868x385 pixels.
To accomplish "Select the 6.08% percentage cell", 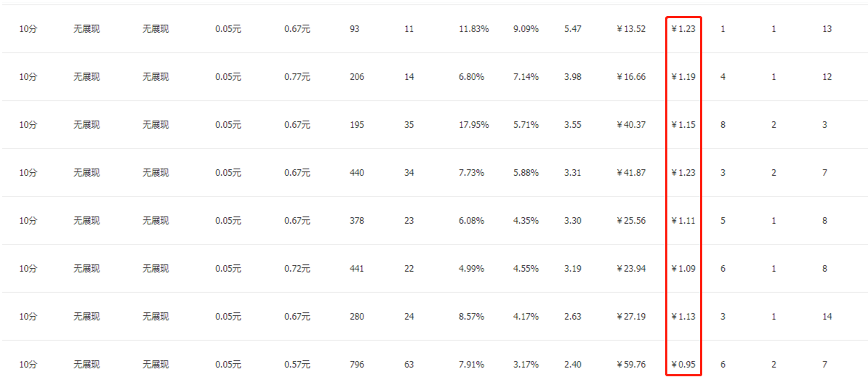I will coord(471,221).
